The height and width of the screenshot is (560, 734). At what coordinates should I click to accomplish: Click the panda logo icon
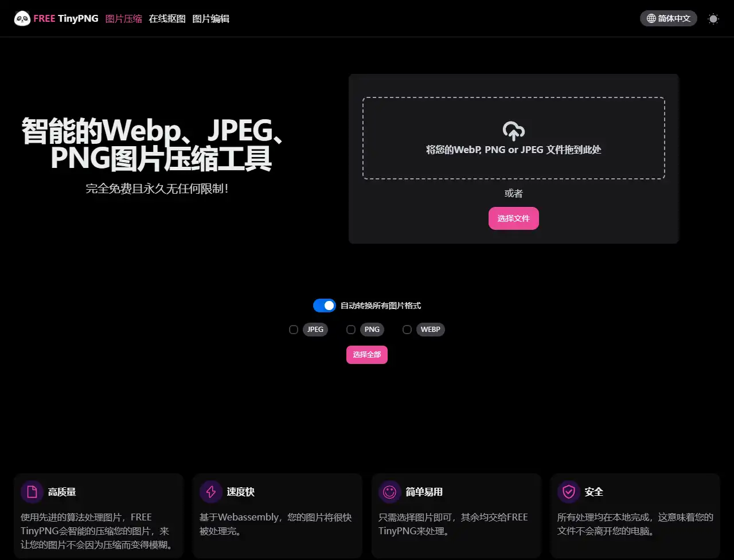click(22, 19)
